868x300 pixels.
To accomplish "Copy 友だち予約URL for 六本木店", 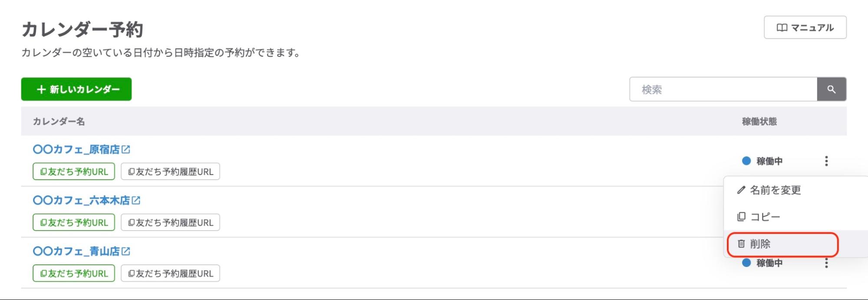I will (74, 222).
